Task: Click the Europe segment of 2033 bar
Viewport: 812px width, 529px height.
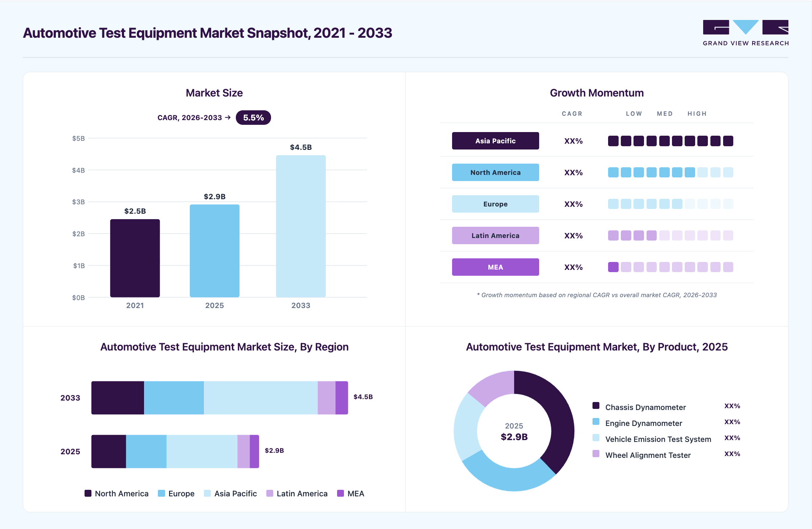Action: pos(174,398)
